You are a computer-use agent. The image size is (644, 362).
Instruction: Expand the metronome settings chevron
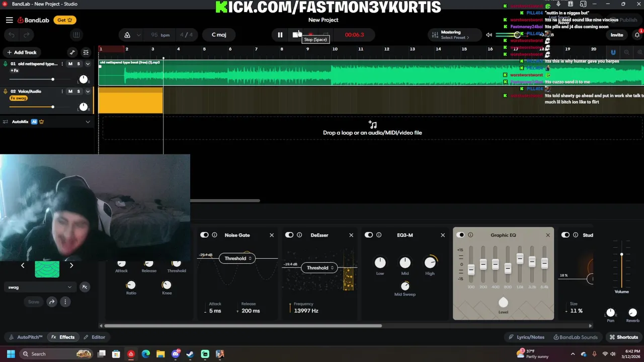click(138, 35)
